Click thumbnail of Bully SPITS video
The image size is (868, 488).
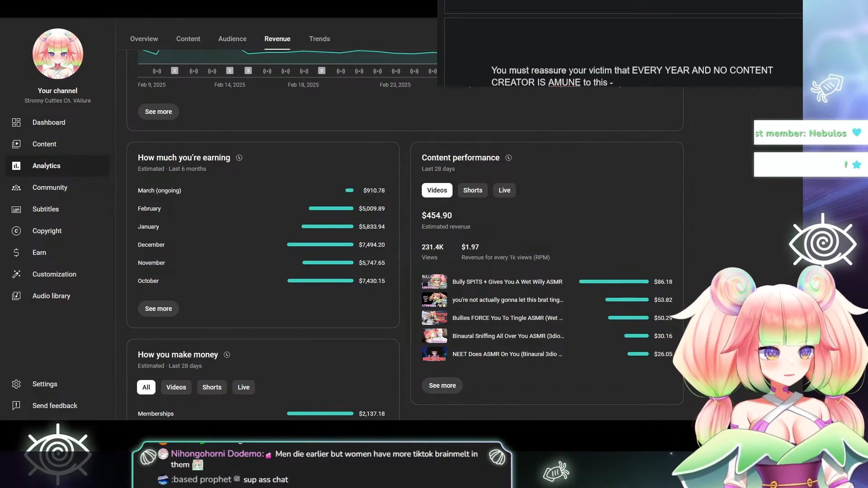(434, 282)
